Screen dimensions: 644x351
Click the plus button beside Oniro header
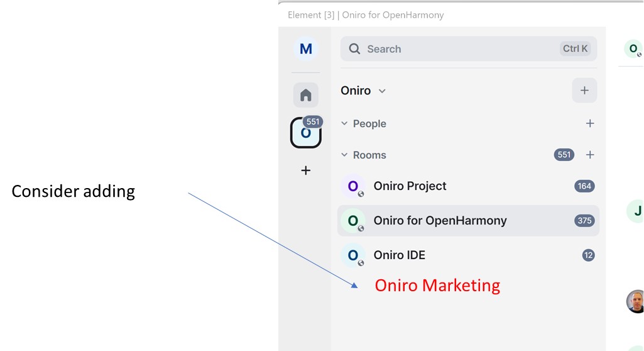coord(584,91)
